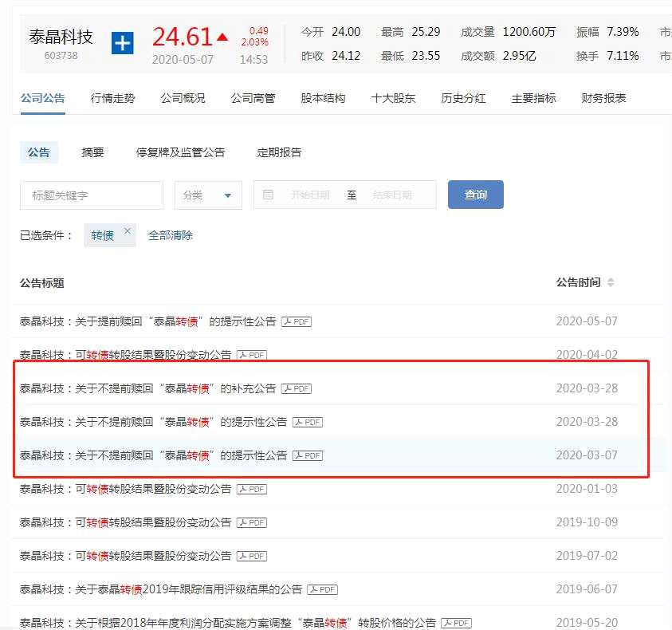Focus the 标题关键字 keyword input
This screenshot has width=672, height=630.
[x=92, y=195]
